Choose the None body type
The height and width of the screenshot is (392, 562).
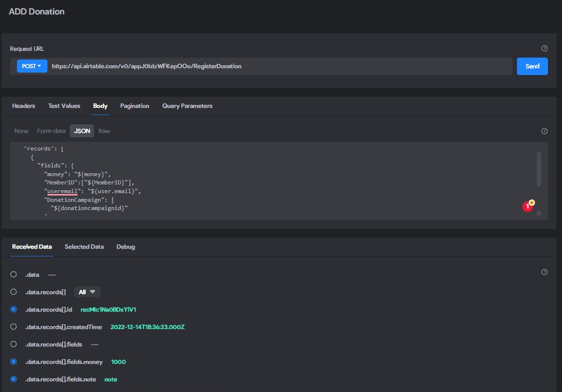[21, 131]
